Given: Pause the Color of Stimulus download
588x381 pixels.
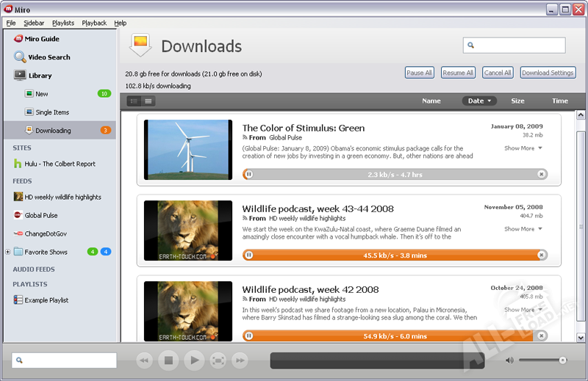Looking at the screenshot, I should (x=249, y=174).
